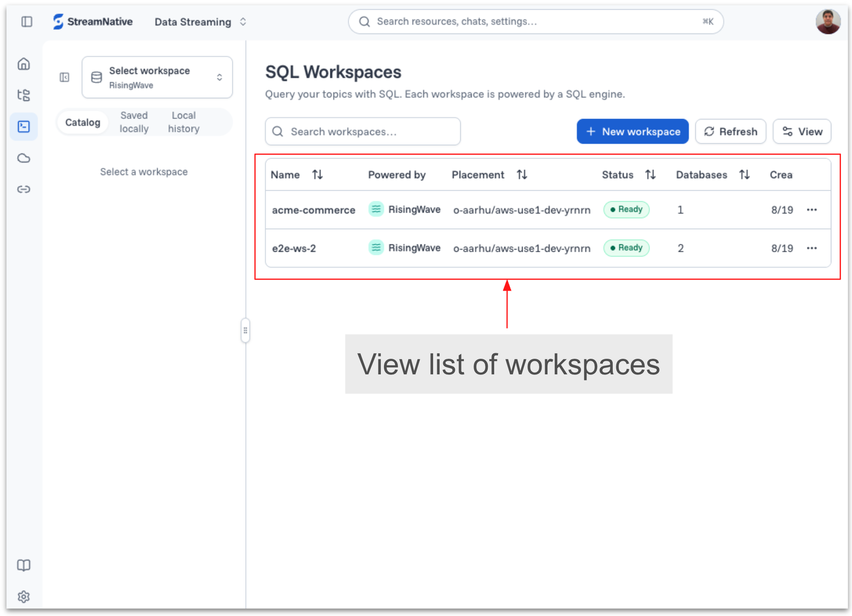Viewport: 852px width, 616px height.
Task: Switch to the Local history tab
Action: pyautogui.click(x=184, y=122)
